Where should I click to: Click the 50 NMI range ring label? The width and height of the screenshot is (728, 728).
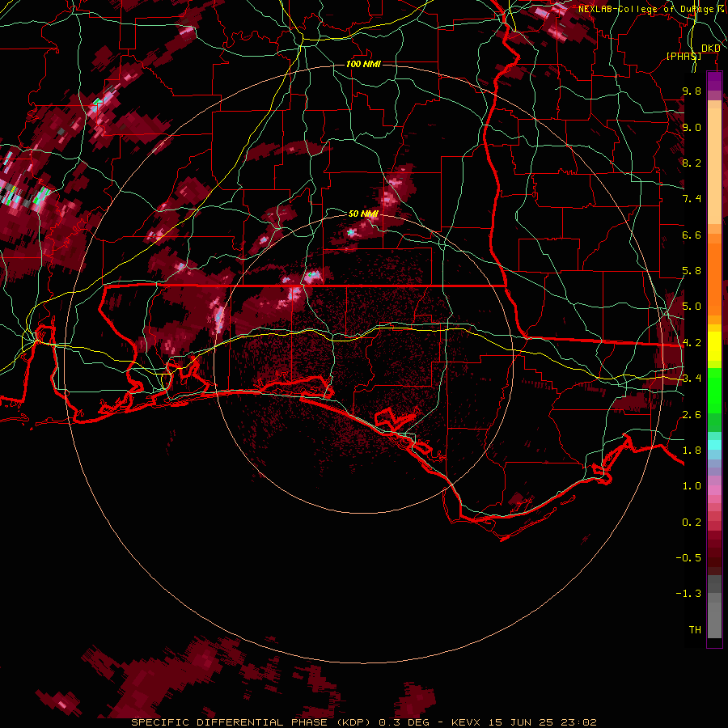click(x=363, y=214)
